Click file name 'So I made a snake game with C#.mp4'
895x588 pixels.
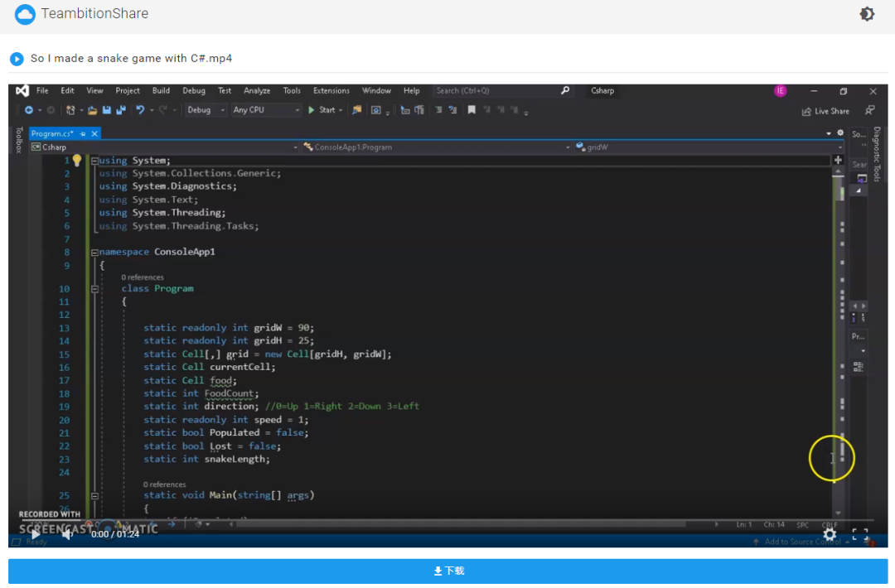131,58
